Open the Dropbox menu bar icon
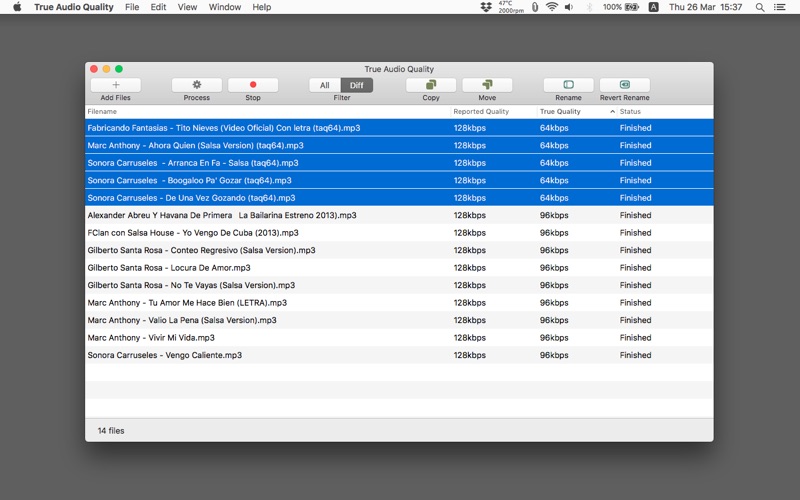This screenshot has height=500, width=800. [486, 7]
